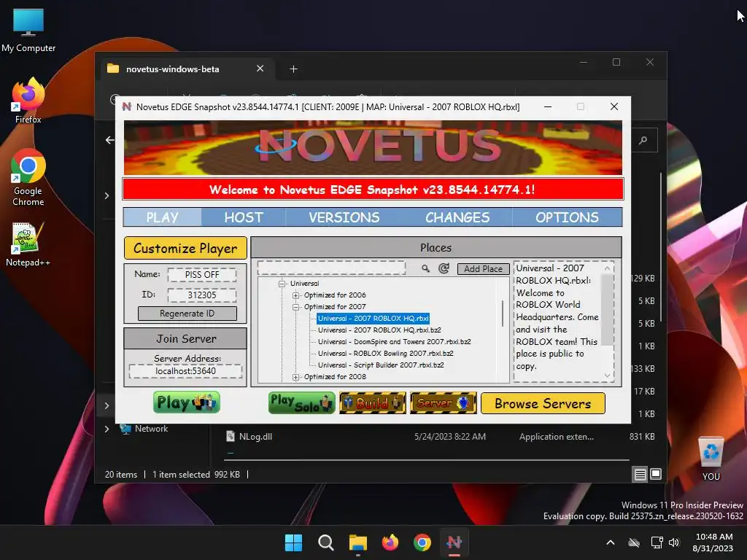Launch Firefox from the taskbar

(x=390, y=542)
